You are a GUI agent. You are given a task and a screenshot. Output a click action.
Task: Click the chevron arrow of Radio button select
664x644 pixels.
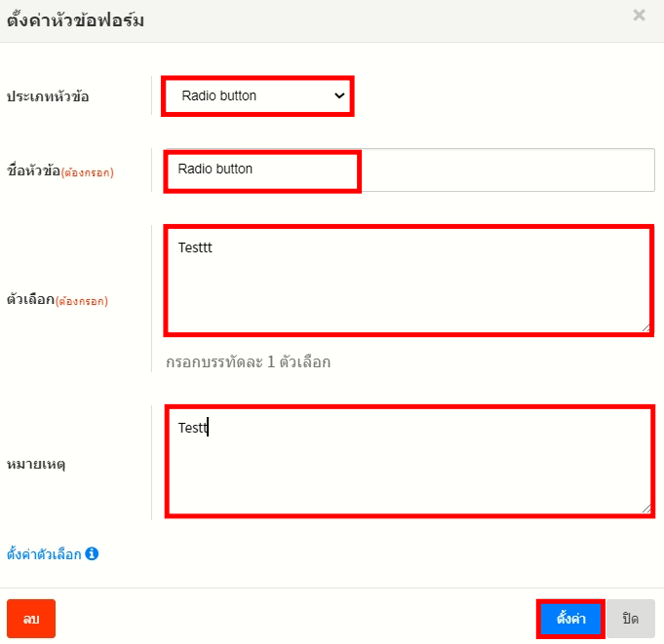[x=339, y=96]
